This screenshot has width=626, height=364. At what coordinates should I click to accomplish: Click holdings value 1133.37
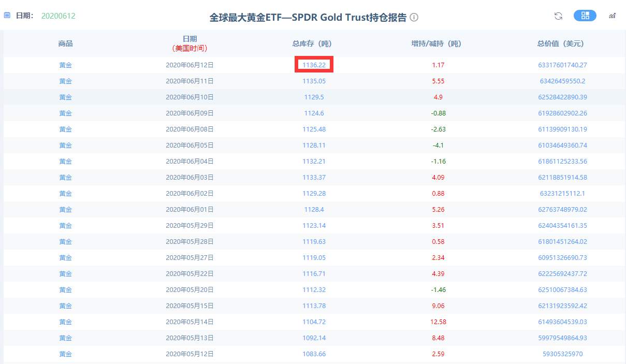pyautogui.click(x=314, y=178)
